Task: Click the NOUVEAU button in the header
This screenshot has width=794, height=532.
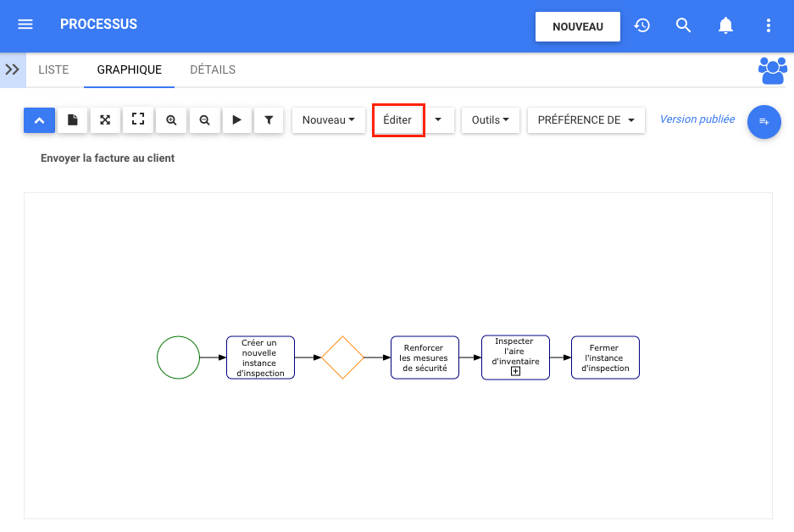Action: click(x=577, y=26)
